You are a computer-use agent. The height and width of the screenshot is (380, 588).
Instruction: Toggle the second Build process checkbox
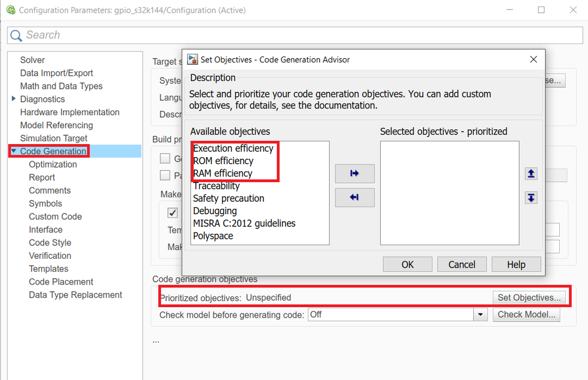[x=165, y=175]
